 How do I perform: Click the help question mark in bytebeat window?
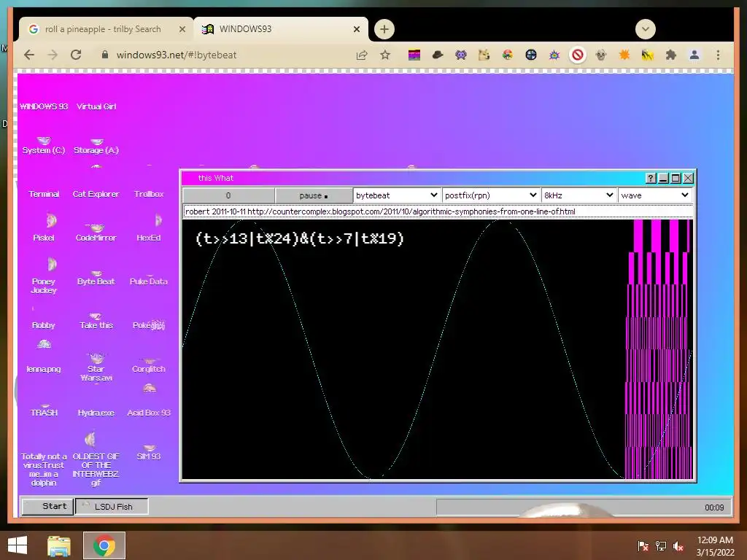(x=651, y=178)
